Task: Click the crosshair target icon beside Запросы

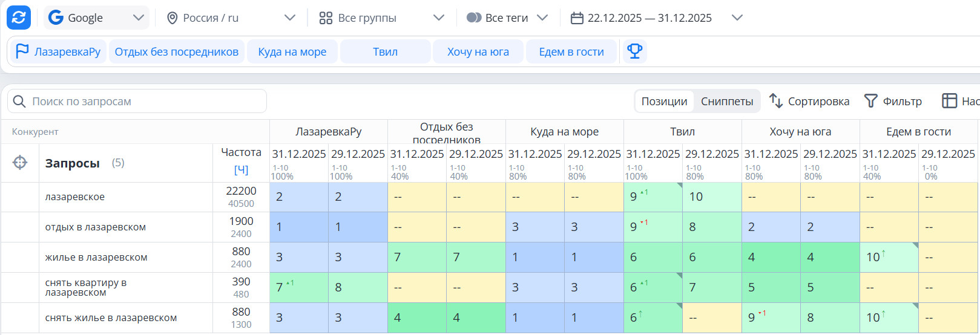Action: click(20, 163)
